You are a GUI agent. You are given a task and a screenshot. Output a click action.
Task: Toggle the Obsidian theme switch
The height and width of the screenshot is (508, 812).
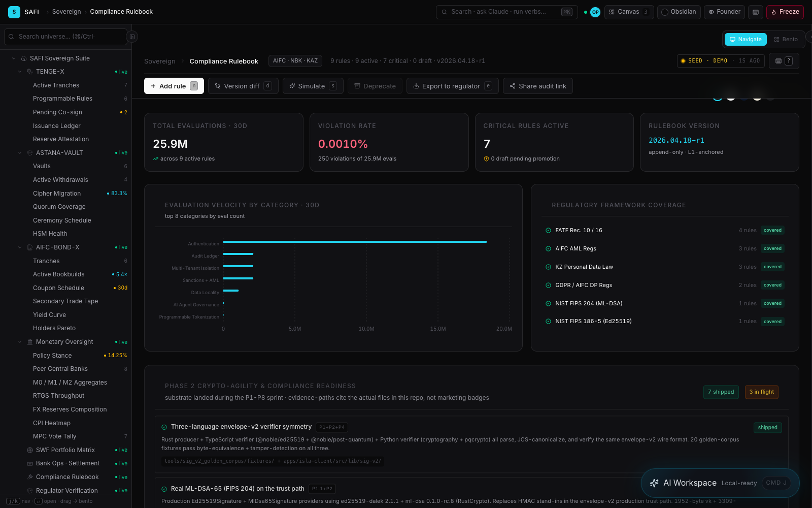point(679,12)
